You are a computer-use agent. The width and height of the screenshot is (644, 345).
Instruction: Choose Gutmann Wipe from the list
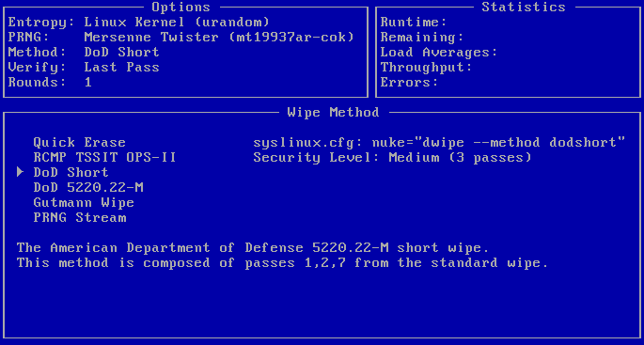pyautogui.click(x=84, y=202)
